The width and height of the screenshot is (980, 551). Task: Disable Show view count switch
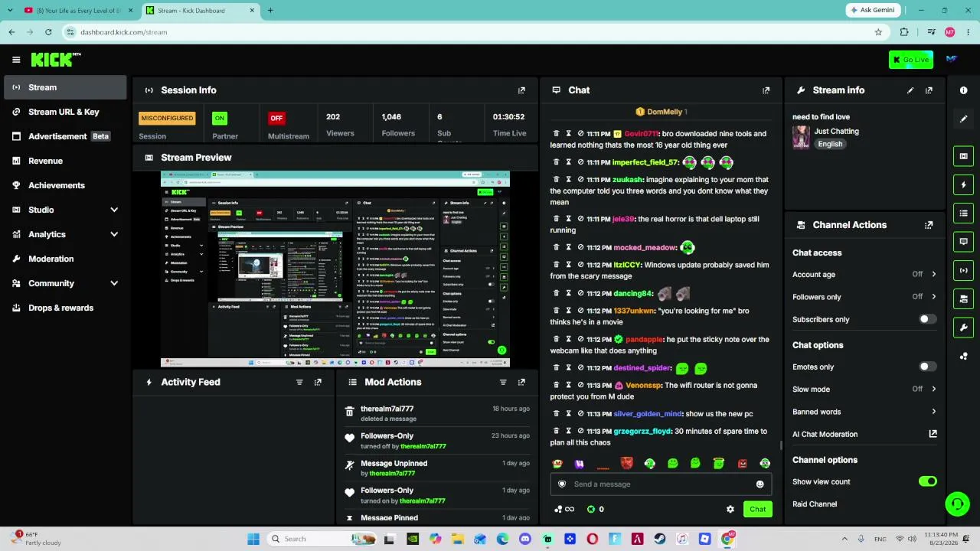(x=927, y=481)
